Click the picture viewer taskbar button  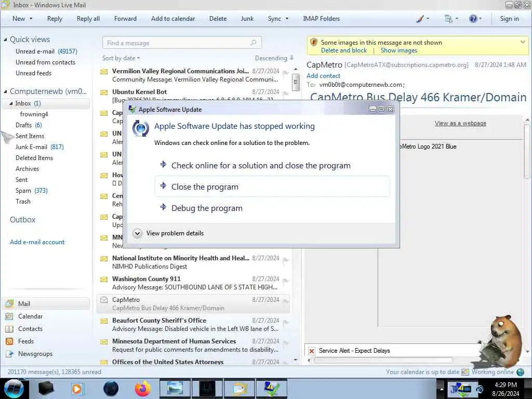pyautogui.click(x=175, y=389)
